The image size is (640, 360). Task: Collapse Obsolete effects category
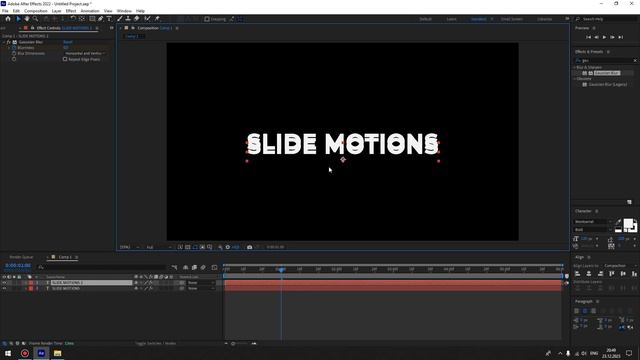tap(575, 79)
